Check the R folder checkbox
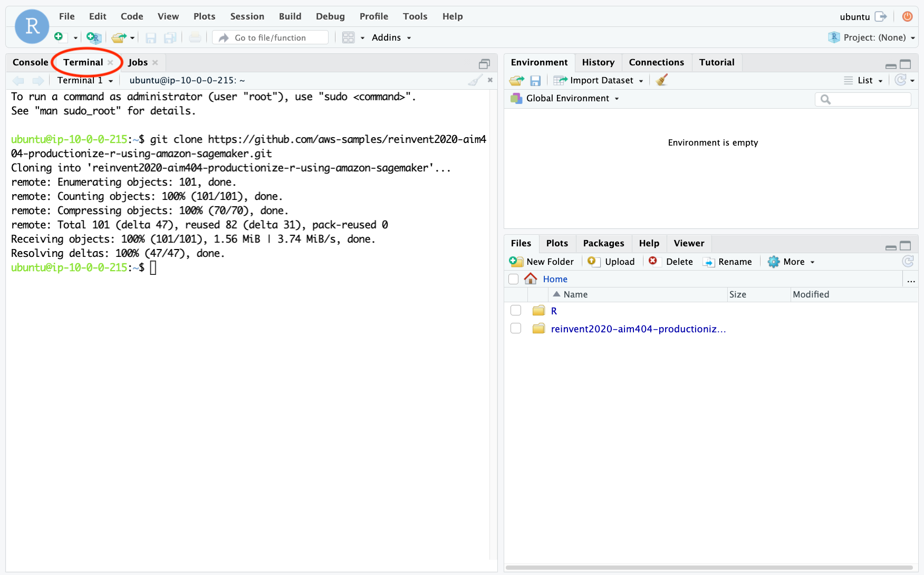 coord(516,310)
